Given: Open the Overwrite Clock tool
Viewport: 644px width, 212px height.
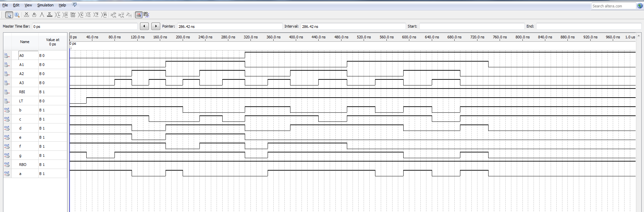Looking at the screenshot, I should (x=88, y=15).
